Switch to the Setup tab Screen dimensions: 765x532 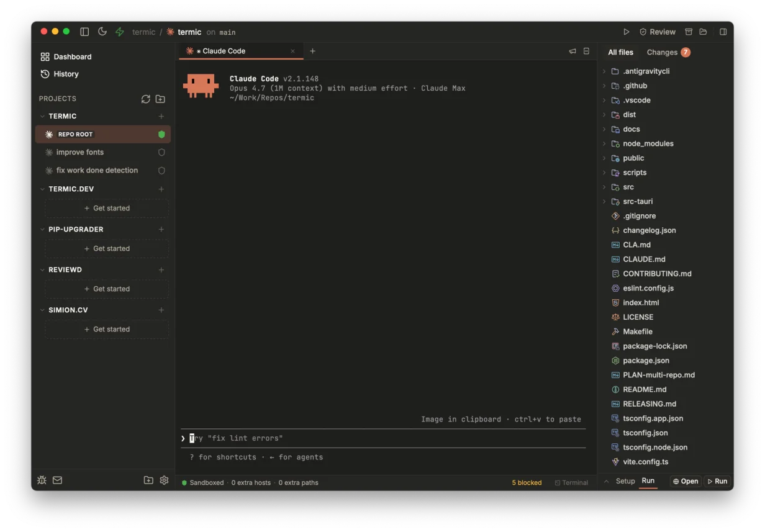point(625,481)
